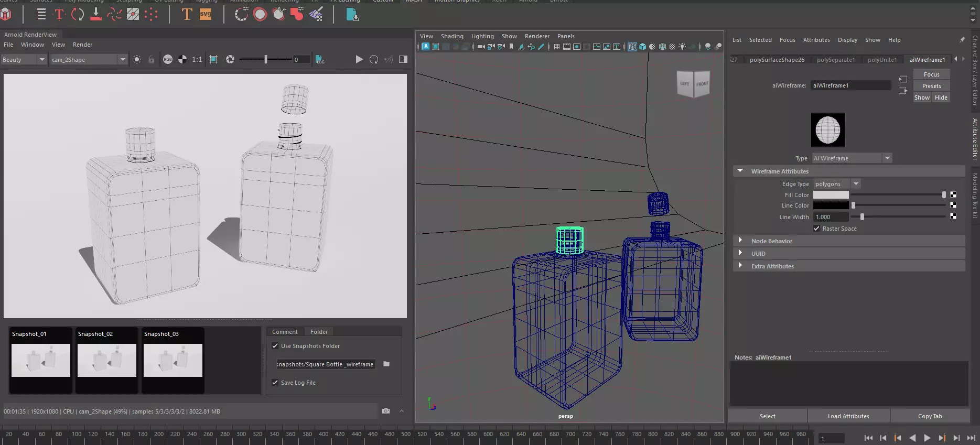Click the Hide button
This screenshot has height=445, width=980.
point(941,97)
